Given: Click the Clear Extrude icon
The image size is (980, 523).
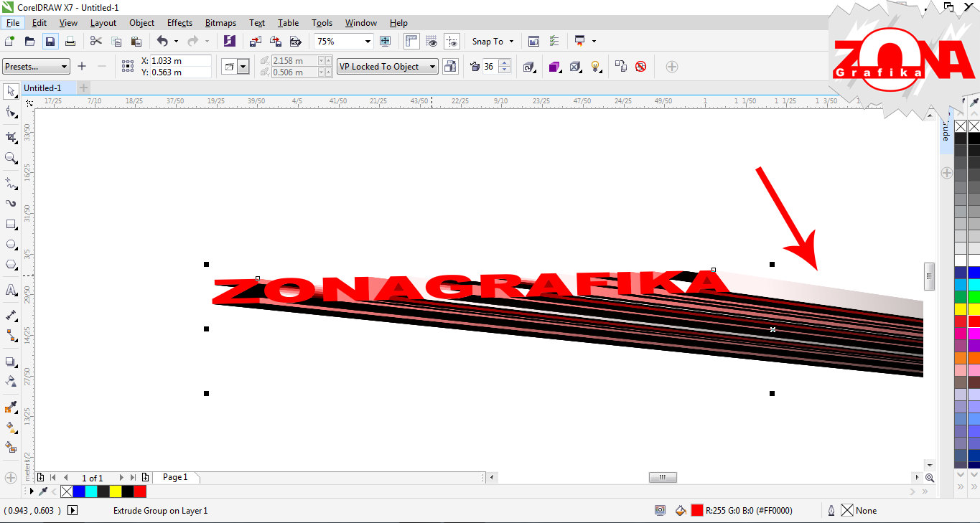Looking at the screenshot, I should 640,66.
